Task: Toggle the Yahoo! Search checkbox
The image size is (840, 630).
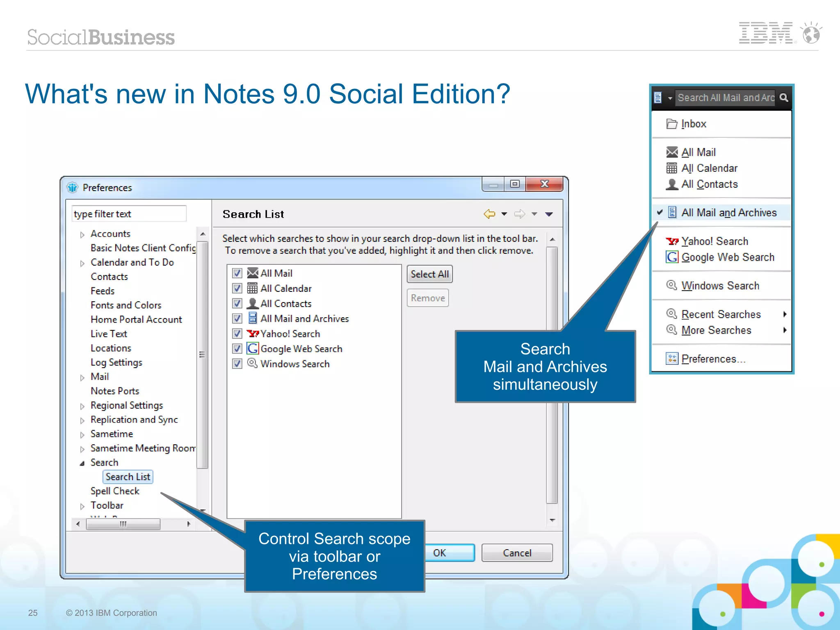Action: pyautogui.click(x=237, y=334)
